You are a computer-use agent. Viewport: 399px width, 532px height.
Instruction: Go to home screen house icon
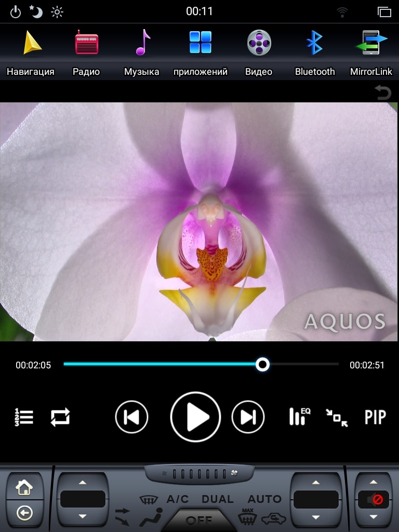pos(24,487)
